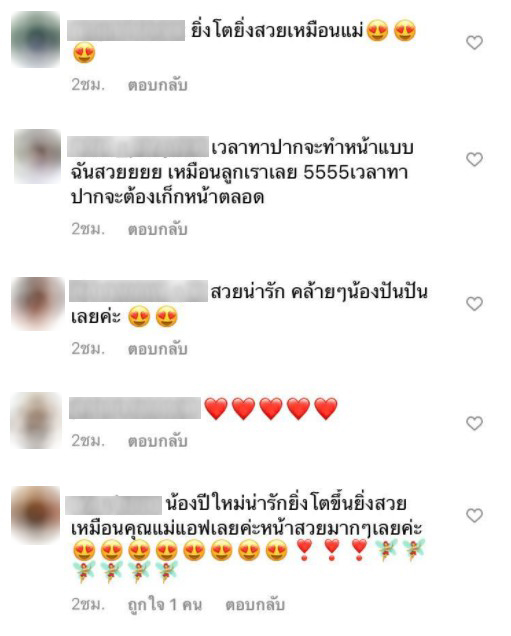Open the blurred username before the red hearts
The height and width of the screenshot is (636, 511).
135,408
